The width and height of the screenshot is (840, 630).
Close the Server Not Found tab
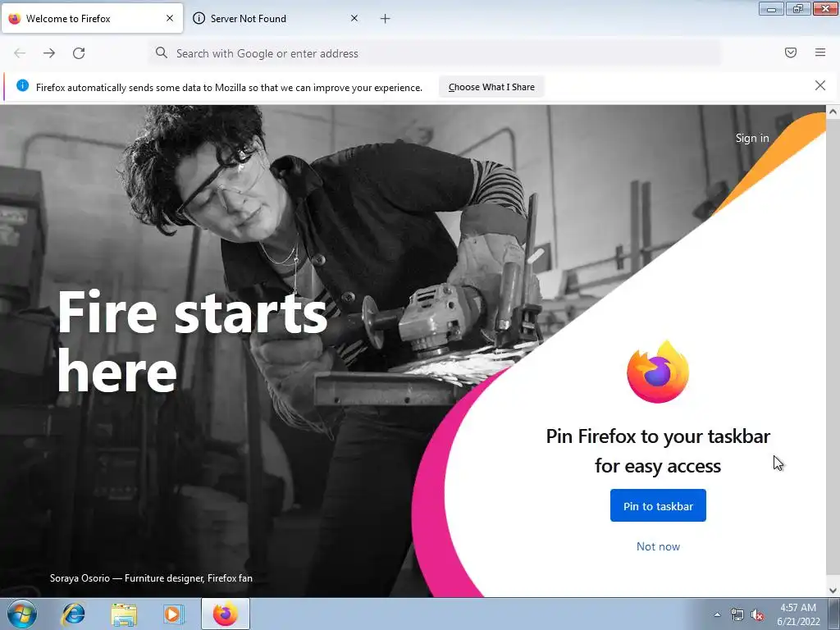[x=354, y=18]
